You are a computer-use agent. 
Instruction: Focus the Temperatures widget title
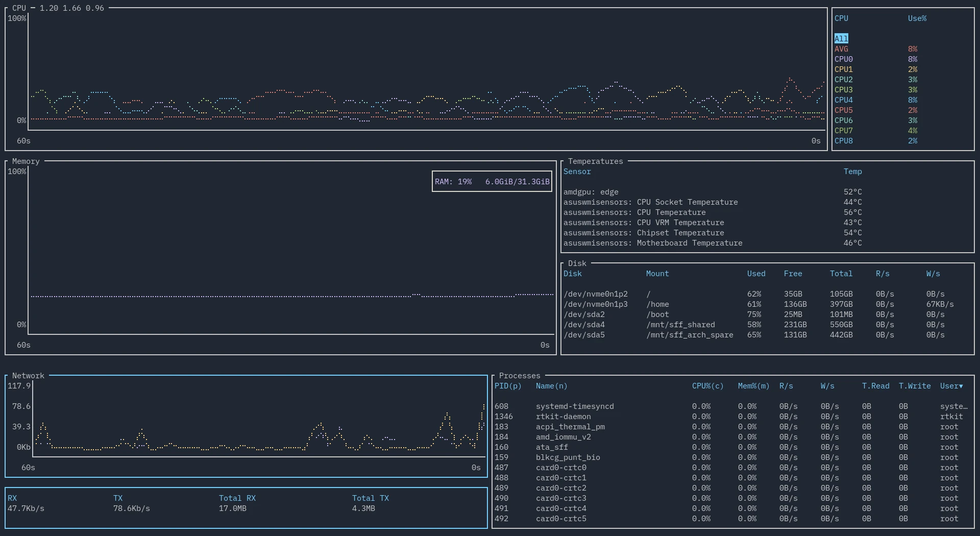pos(595,161)
